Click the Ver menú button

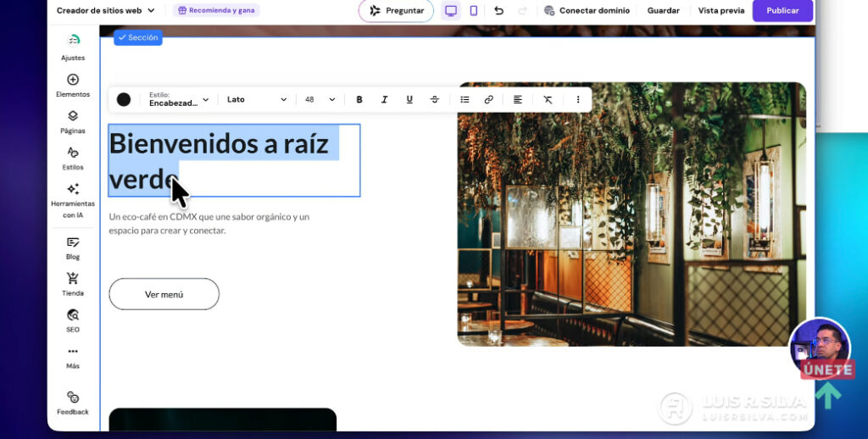coord(164,295)
